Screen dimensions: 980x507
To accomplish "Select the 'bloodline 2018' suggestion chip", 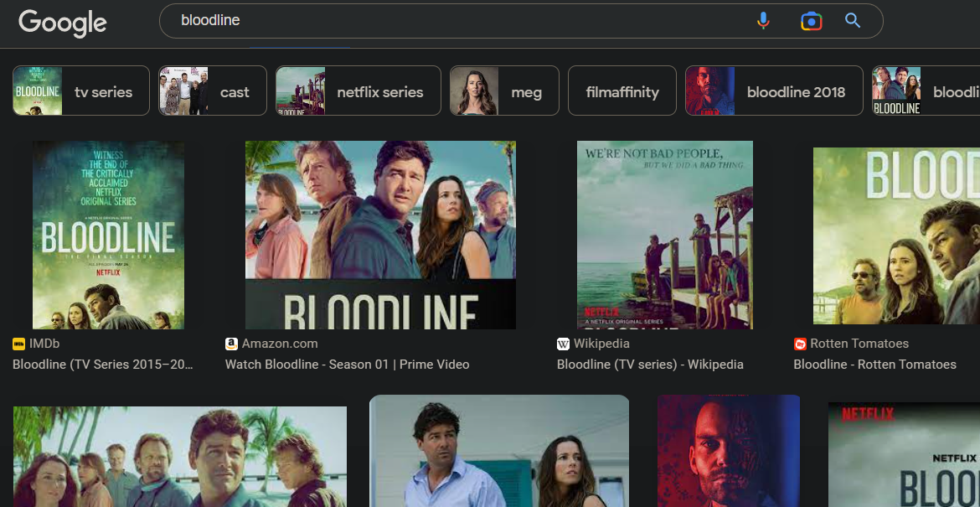I will click(x=775, y=91).
